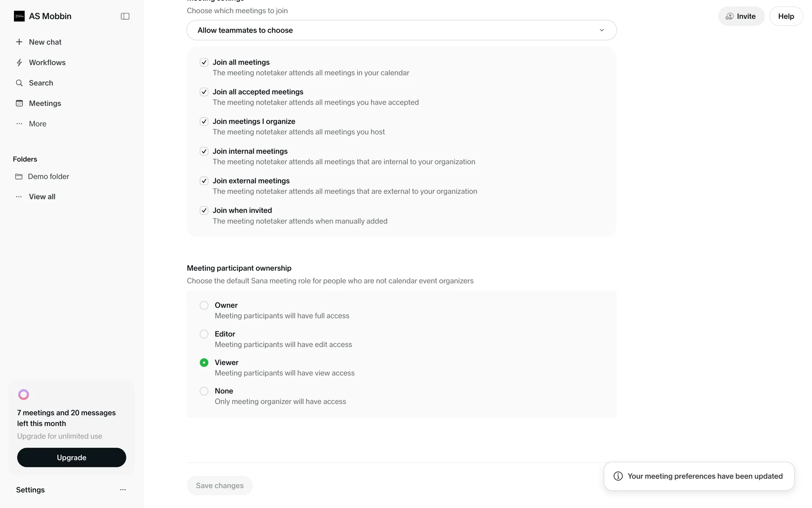
Task: Open the Allow teammates to choose dropdown
Action: 401,30
